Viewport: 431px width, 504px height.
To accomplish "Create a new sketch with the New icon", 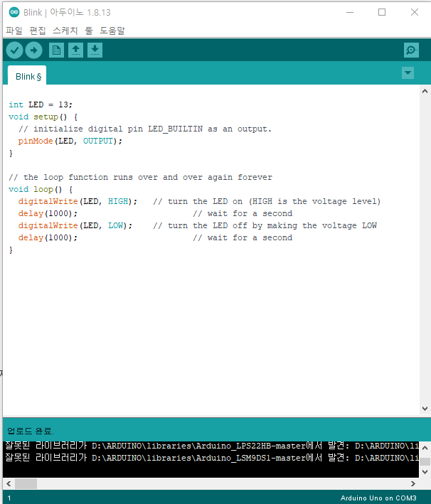I will point(56,50).
